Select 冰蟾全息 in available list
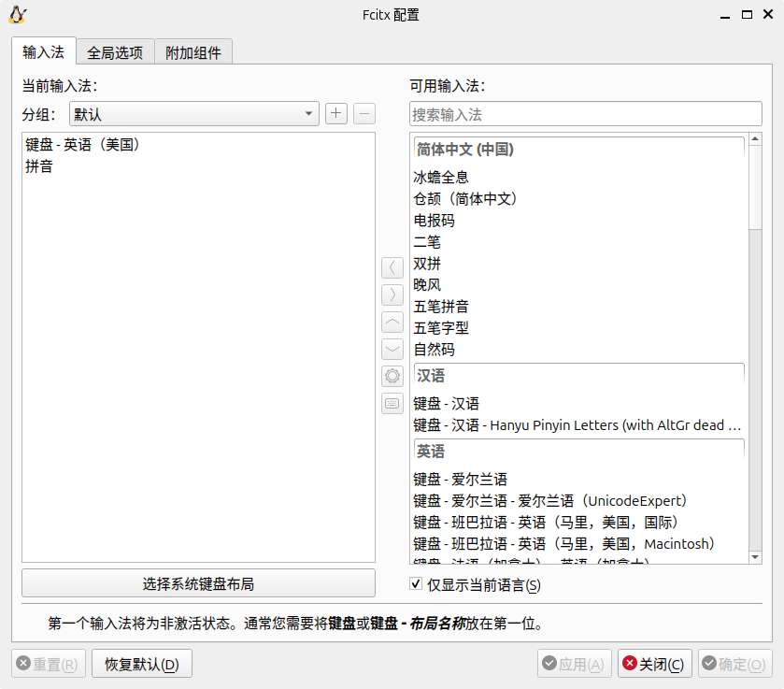The width and height of the screenshot is (784, 689). tap(579, 177)
